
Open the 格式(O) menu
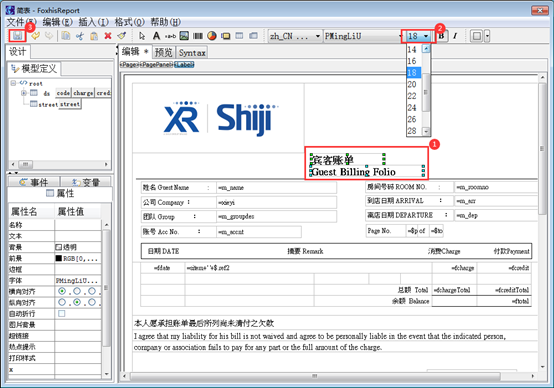pos(129,22)
